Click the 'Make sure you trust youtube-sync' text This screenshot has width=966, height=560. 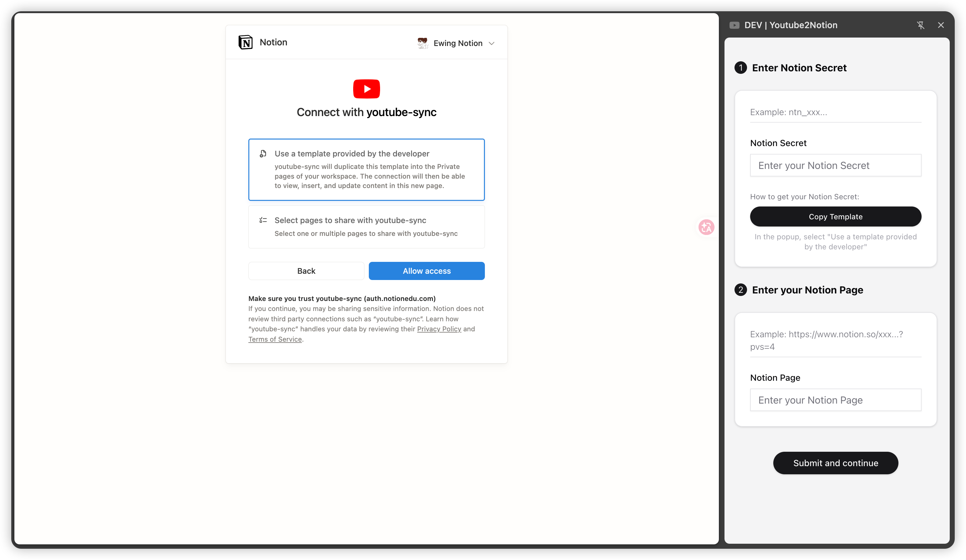tap(342, 298)
